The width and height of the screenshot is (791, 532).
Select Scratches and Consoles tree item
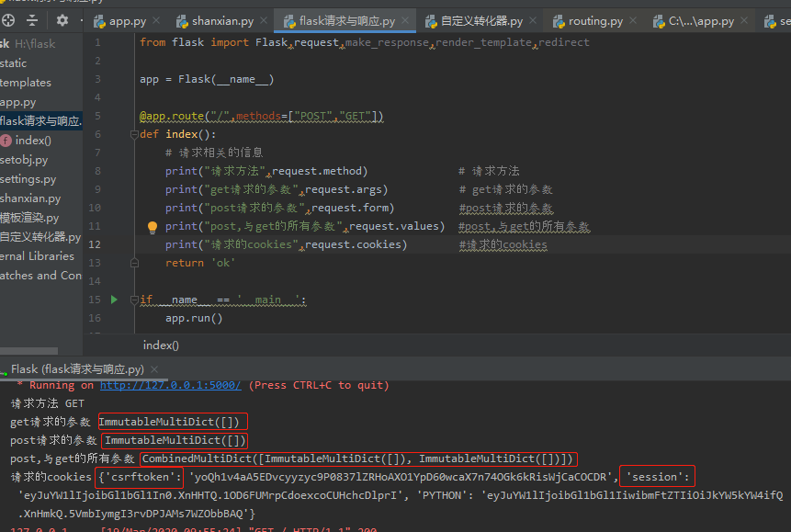tap(40, 275)
